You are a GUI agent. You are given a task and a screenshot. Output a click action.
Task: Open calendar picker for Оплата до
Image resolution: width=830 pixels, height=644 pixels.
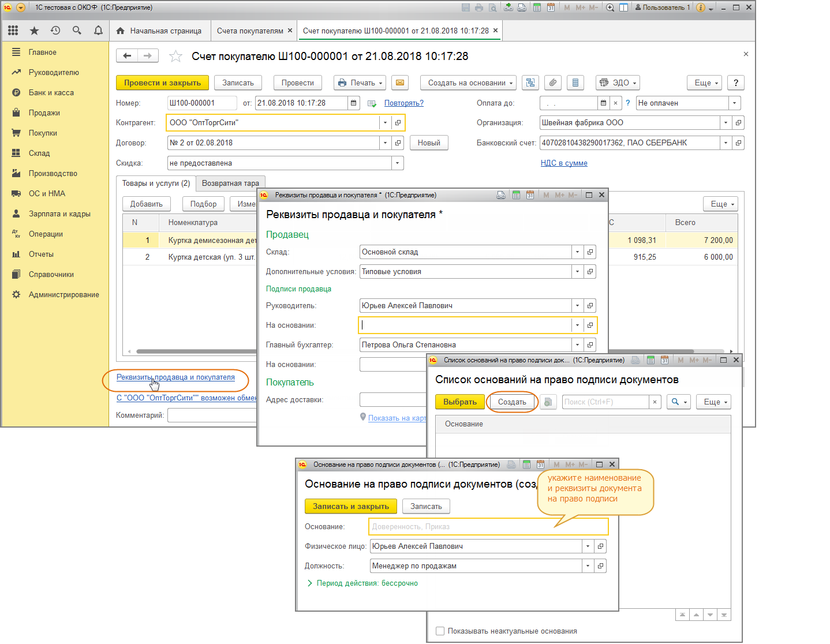[604, 103]
